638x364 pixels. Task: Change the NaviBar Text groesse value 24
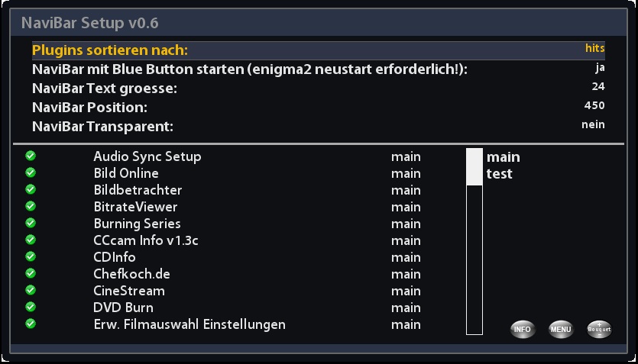pyautogui.click(x=598, y=86)
